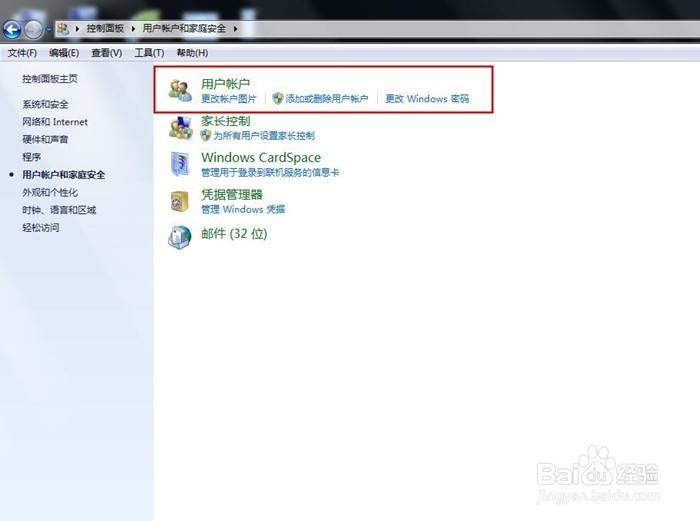Screen dimensions: 700x521
Task: Click the Control Panel icon in the address bar
Action: [x=63, y=29]
